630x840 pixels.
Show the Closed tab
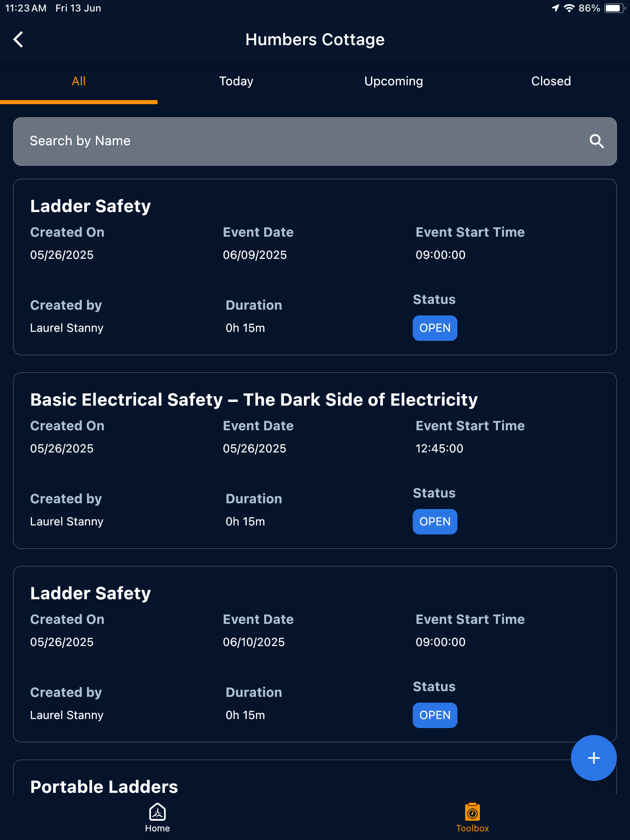click(551, 81)
